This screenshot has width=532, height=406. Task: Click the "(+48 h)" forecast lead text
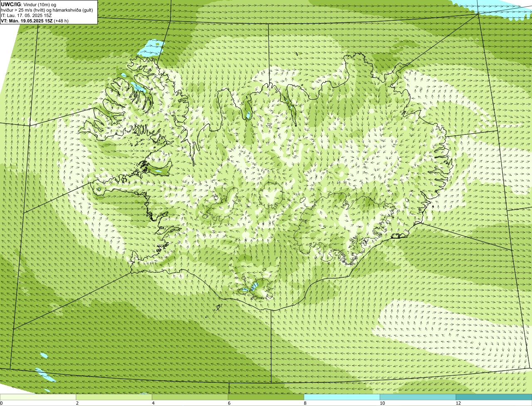pyautogui.click(x=62, y=21)
